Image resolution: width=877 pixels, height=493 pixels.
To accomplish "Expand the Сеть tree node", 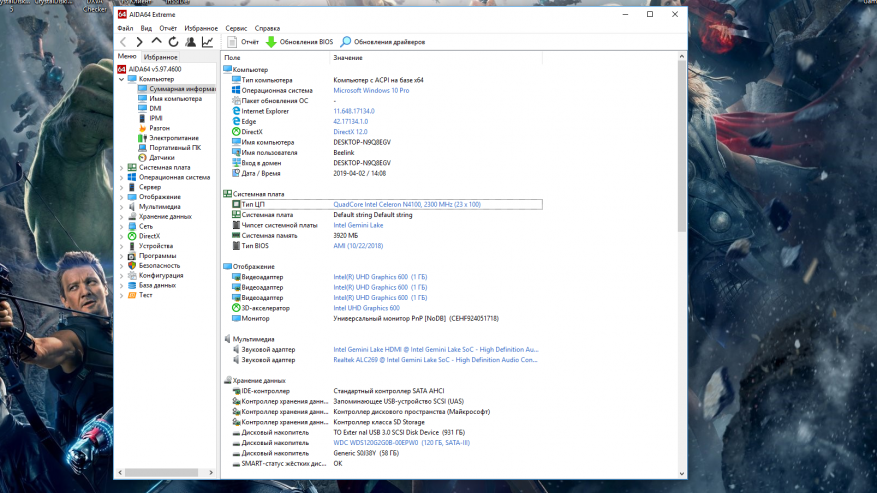I will pyautogui.click(x=121, y=227).
